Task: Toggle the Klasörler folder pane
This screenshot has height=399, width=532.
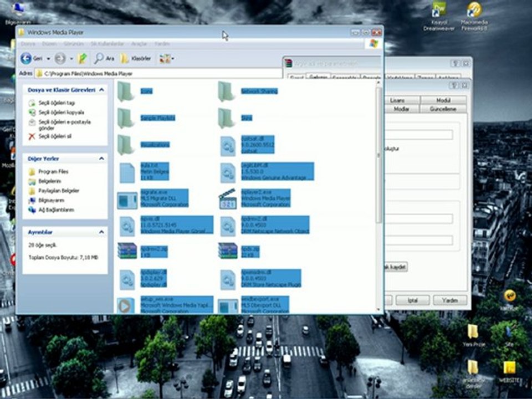Action: 135,58
